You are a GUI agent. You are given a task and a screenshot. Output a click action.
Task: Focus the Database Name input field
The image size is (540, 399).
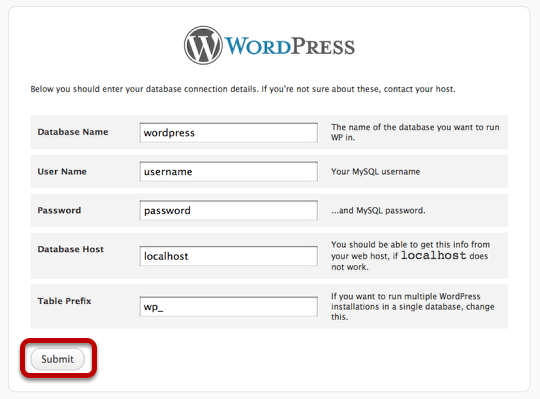pos(229,133)
